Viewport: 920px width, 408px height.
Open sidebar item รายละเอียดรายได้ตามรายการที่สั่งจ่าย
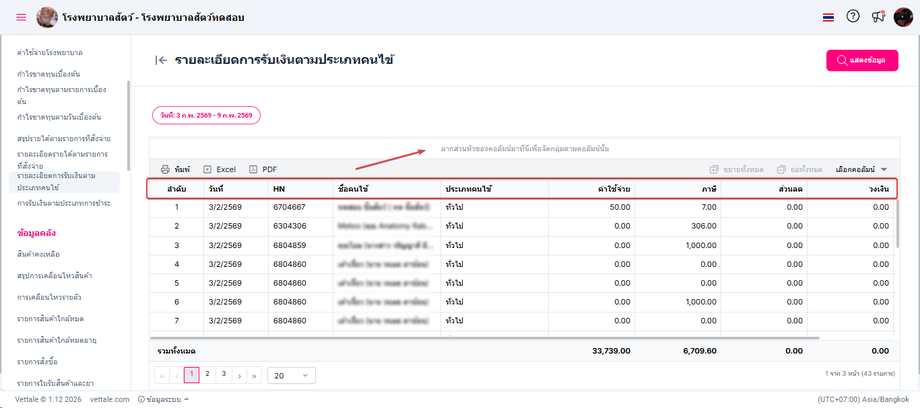(62, 160)
